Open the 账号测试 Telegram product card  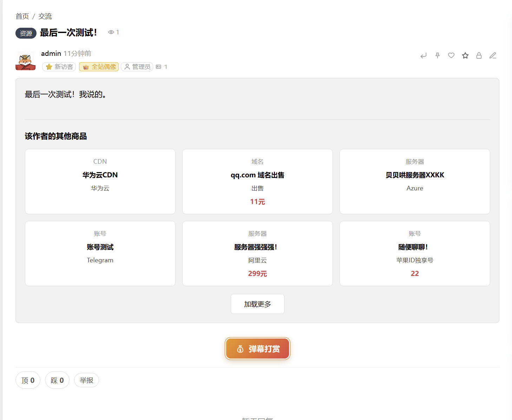[x=100, y=254]
